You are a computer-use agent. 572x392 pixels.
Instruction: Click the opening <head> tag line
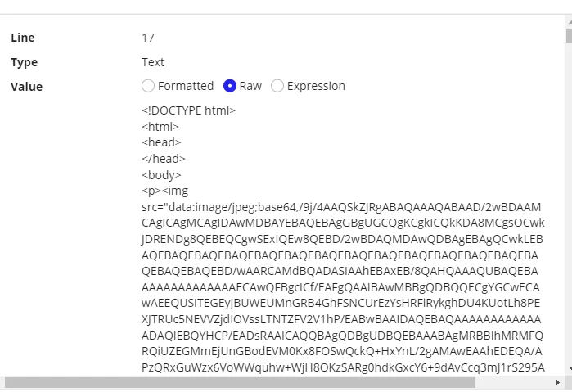pyautogui.click(x=161, y=142)
